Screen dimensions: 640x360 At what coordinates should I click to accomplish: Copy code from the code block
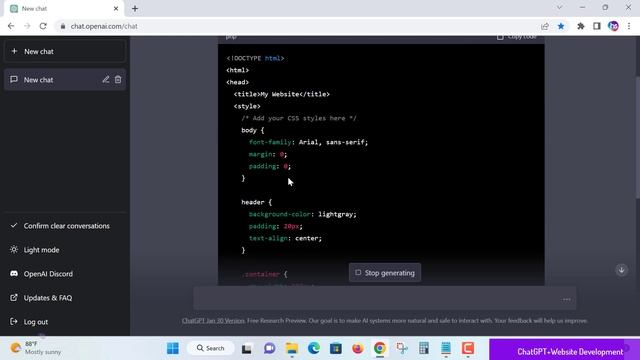[x=516, y=37]
